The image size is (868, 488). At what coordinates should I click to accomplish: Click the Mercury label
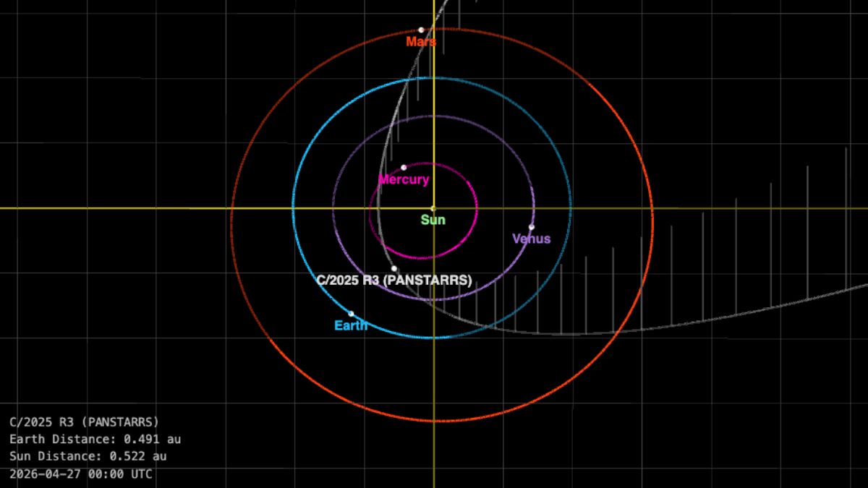[x=404, y=180]
